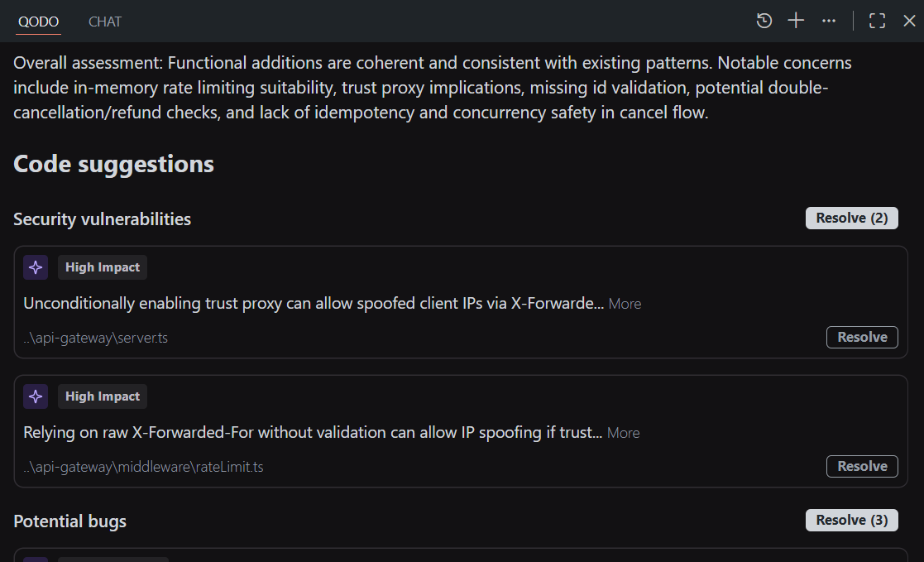Click the sparkle icon under Potential bugs
This screenshot has width=924, height=562.
click(35, 560)
